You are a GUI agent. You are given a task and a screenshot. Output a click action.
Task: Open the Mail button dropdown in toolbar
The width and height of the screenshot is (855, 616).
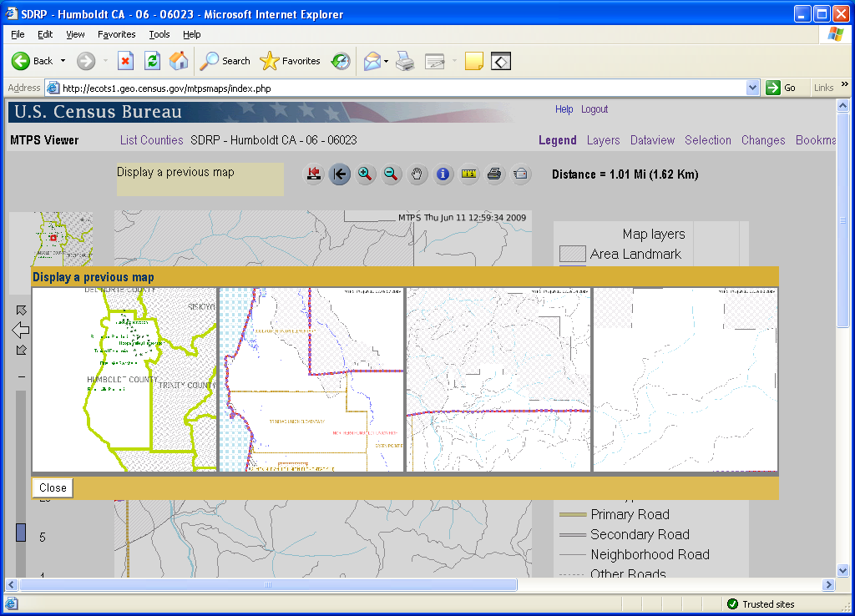click(x=387, y=61)
